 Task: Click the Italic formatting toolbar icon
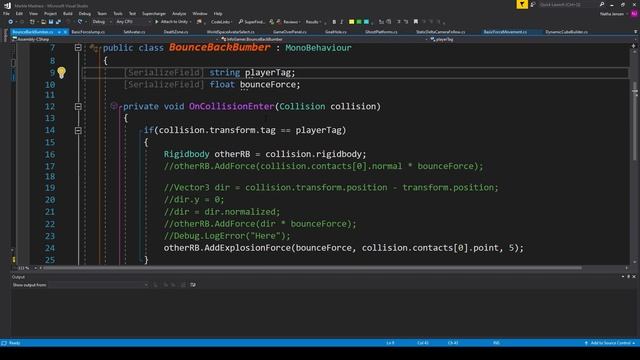pos(342,22)
